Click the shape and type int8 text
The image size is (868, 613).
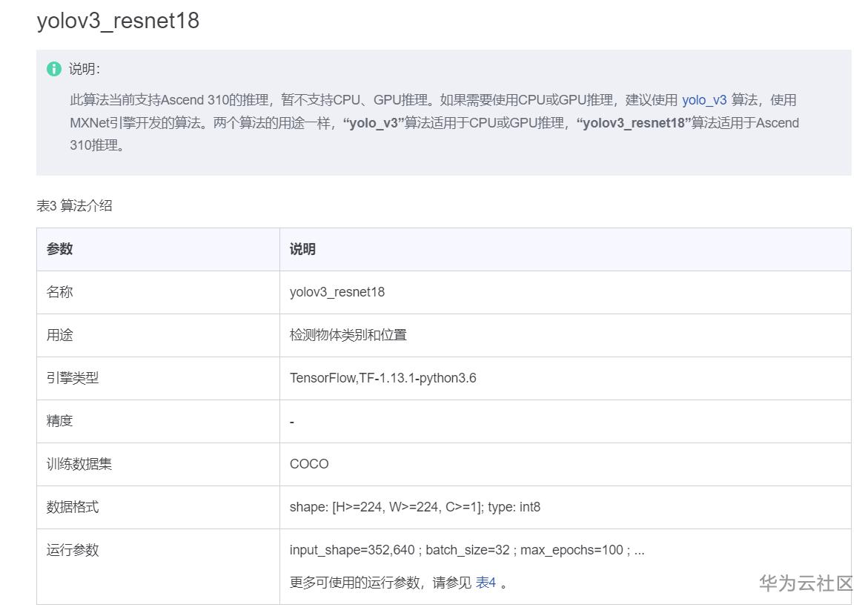415,507
